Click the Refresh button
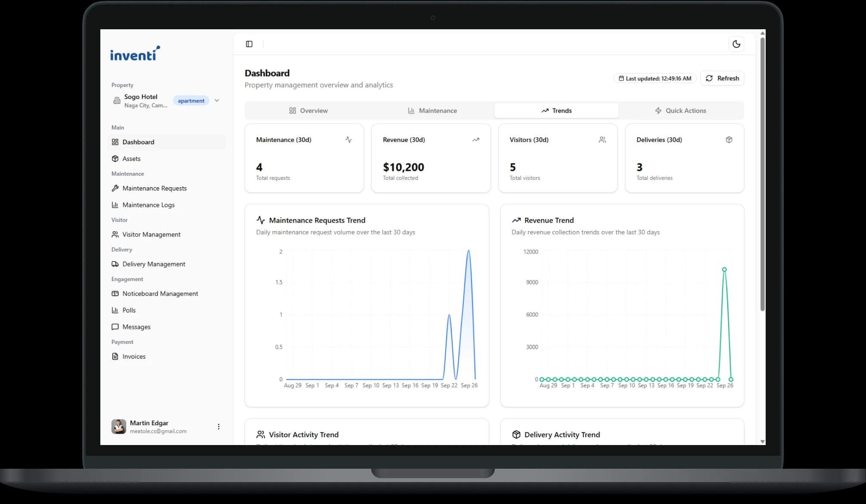 pyautogui.click(x=722, y=78)
